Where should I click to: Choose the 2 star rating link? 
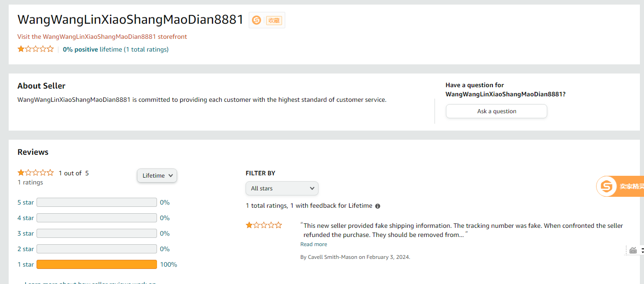(x=26, y=249)
